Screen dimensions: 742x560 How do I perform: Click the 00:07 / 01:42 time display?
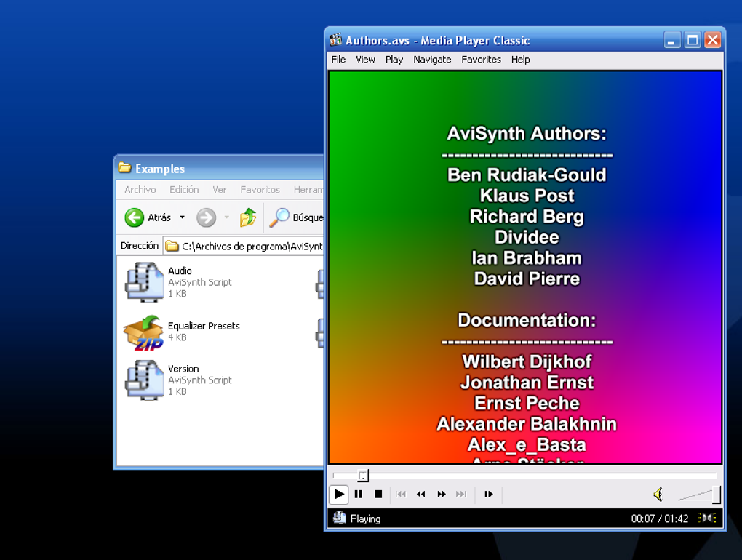(x=659, y=519)
